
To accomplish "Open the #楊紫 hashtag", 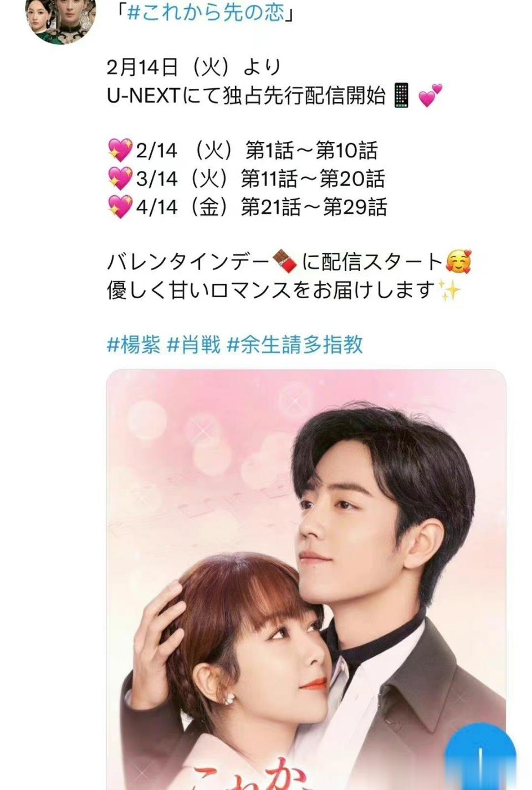I will (x=134, y=345).
